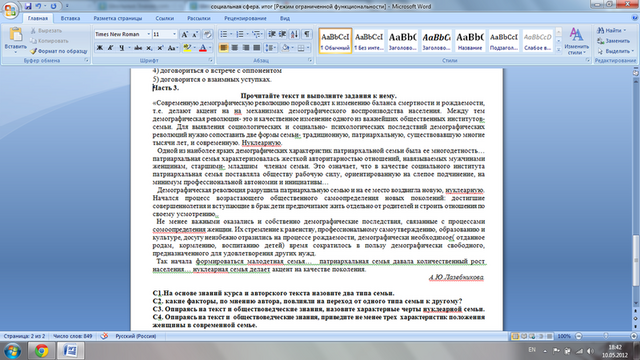The width and height of the screenshot is (640, 360).
Task: Adjust the zoom slider in status bar
Action: 606,336
